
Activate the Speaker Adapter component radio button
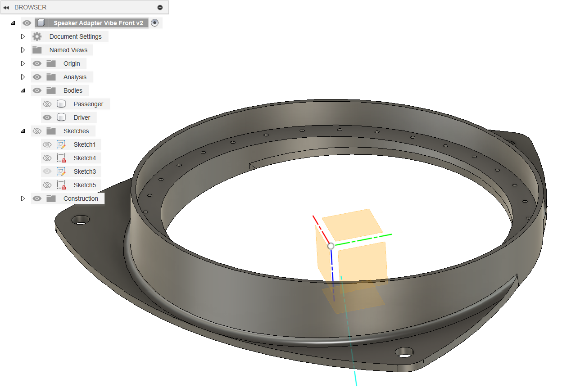155,23
